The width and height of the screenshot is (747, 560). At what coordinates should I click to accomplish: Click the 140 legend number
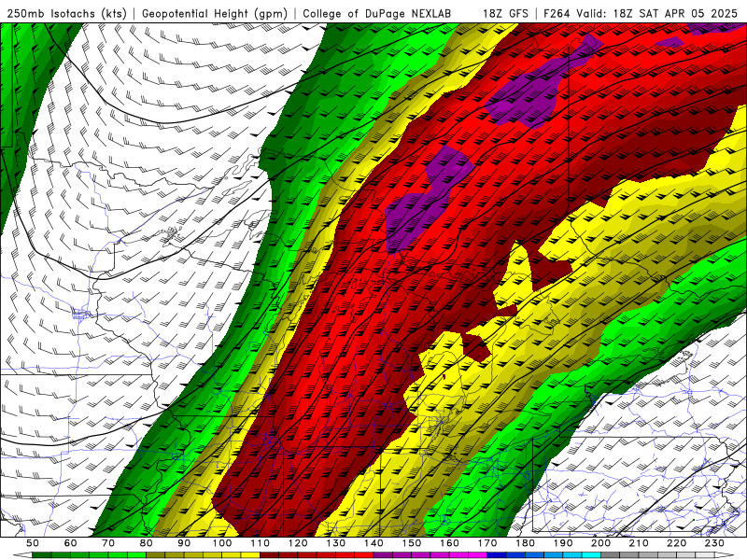click(373, 543)
